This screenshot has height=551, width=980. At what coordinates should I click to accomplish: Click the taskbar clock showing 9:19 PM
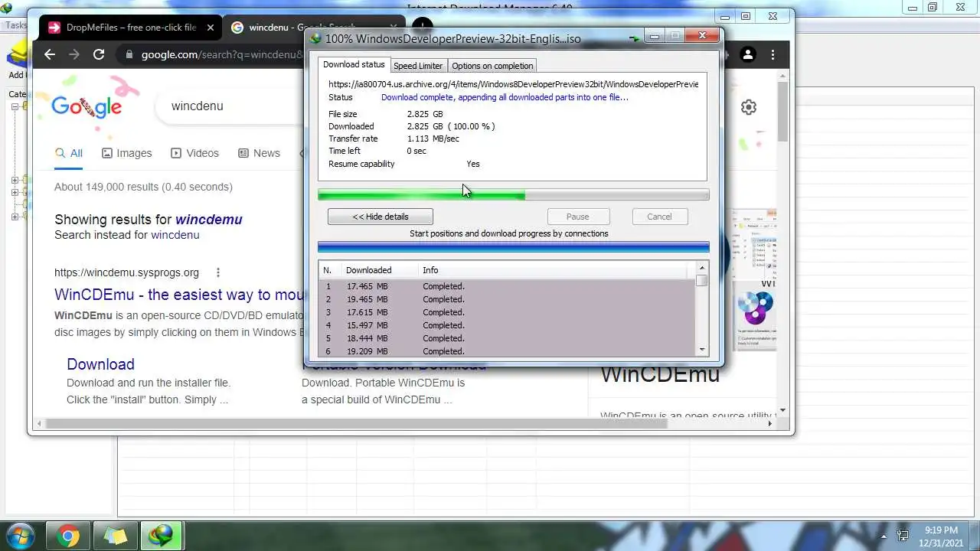[941, 536]
